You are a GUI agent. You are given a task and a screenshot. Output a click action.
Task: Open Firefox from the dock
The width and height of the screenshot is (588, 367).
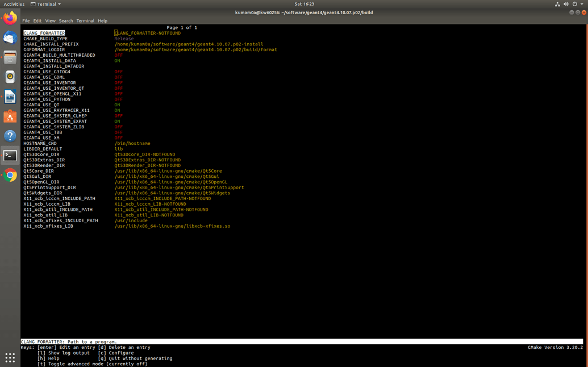click(10, 18)
